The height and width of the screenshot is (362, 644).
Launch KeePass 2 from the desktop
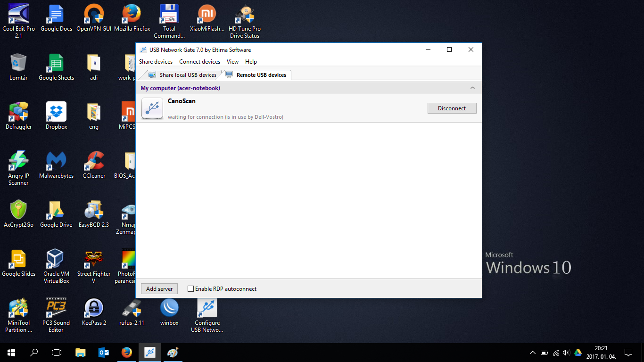pos(94,309)
